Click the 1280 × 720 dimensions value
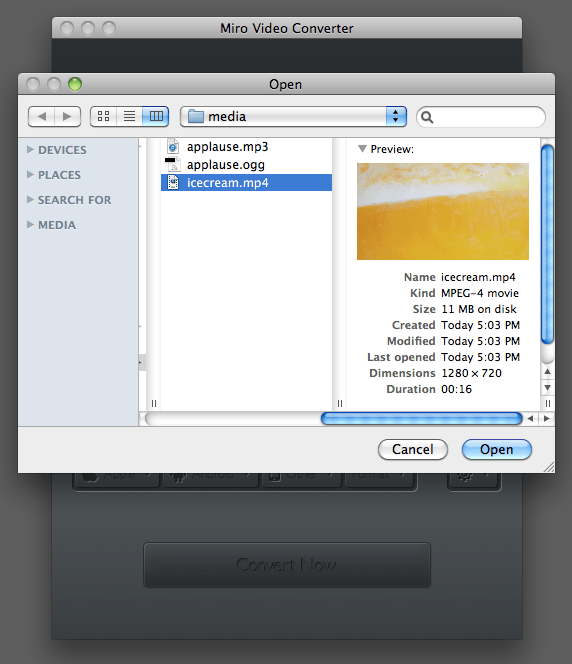Image resolution: width=572 pixels, height=664 pixels. (x=471, y=373)
